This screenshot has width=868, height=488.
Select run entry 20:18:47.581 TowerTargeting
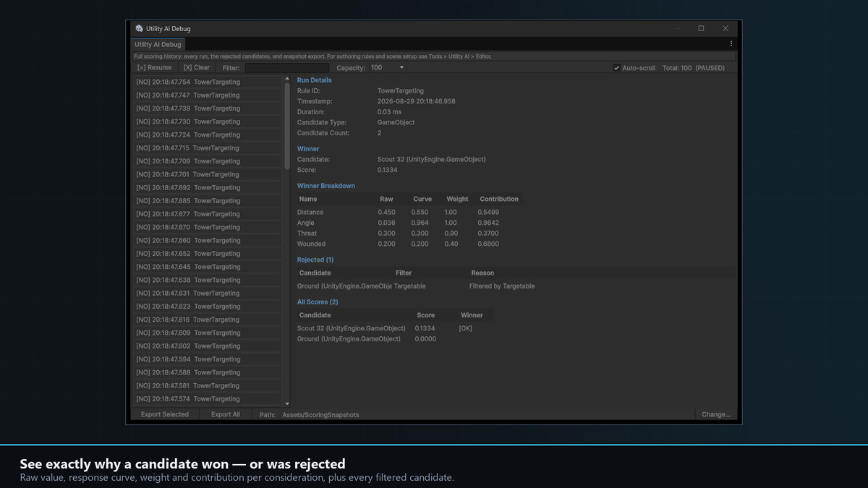click(x=208, y=385)
